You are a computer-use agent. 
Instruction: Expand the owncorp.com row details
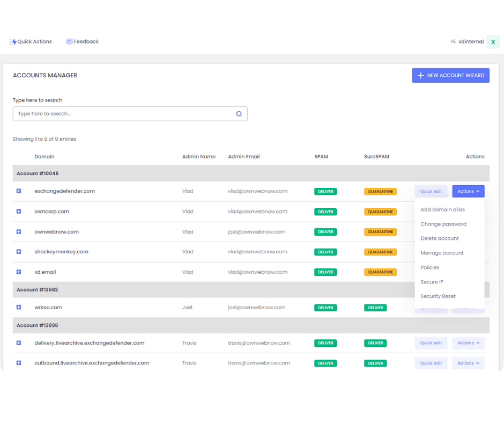[19, 211]
